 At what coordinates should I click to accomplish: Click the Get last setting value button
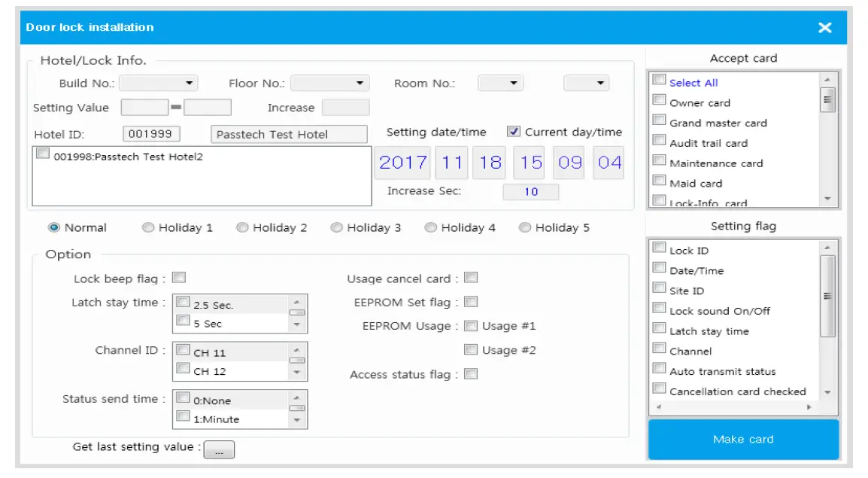[219, 449]
